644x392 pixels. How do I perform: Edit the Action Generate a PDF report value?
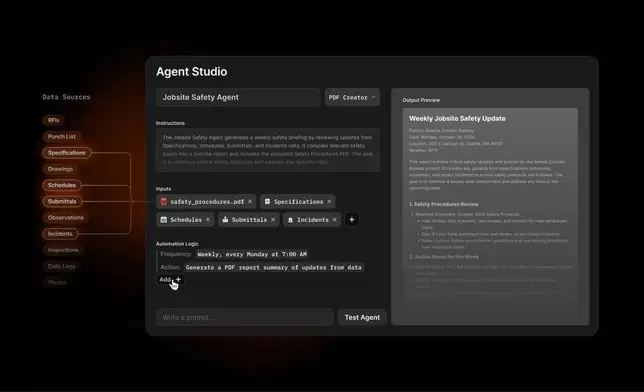[274, 267]
